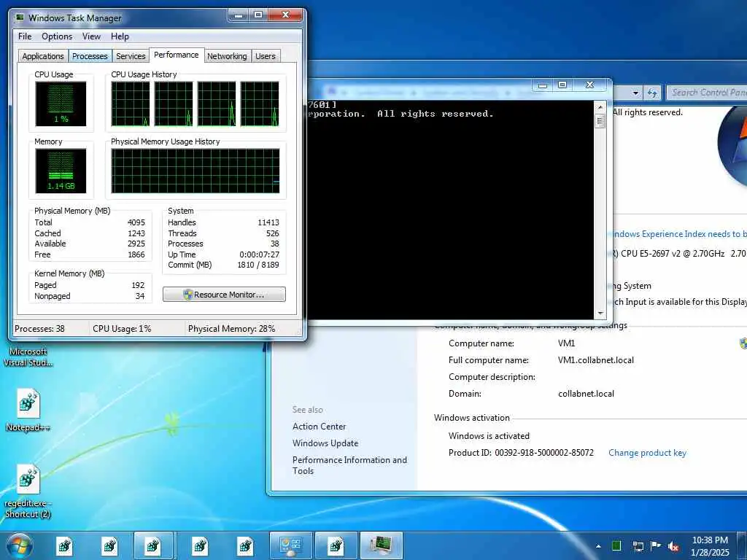Click the Threads count 526
747x560 pixels.
coord(273,233)
